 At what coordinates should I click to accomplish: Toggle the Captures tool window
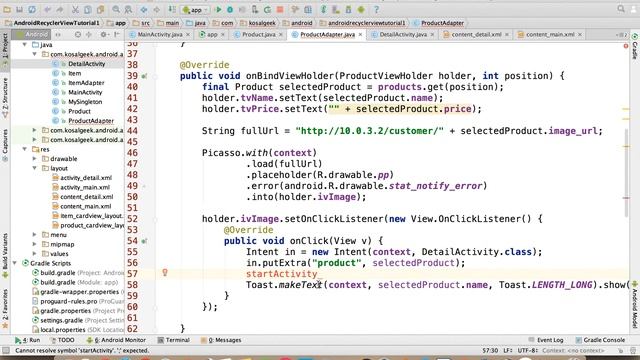[5, 145]
